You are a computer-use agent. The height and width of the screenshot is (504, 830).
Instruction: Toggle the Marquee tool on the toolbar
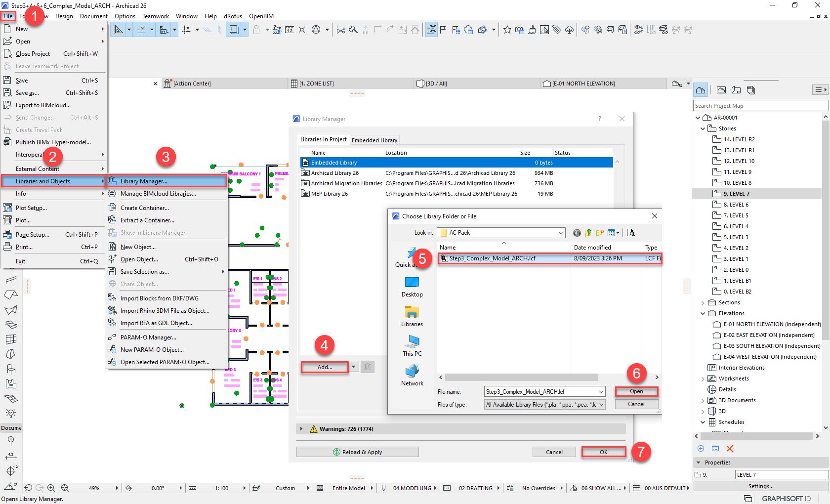coord(431,30)
